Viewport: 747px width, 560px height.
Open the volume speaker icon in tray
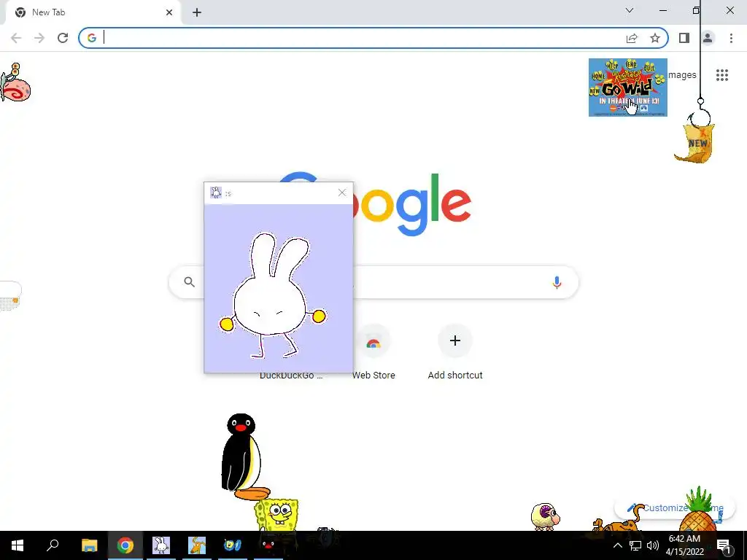653,545
